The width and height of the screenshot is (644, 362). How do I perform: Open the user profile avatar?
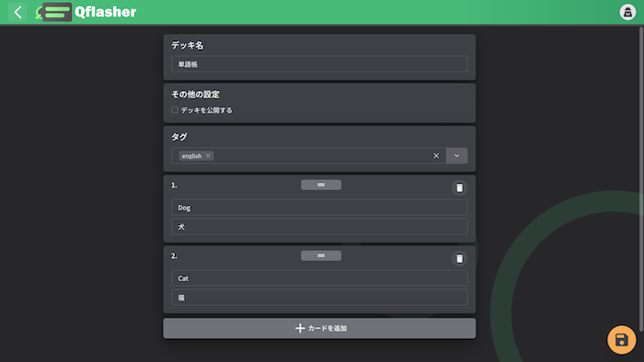point(627,12)
